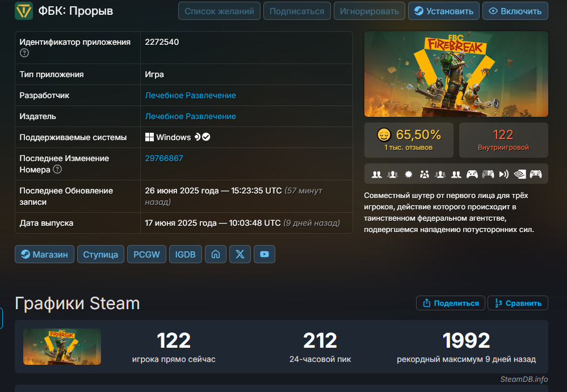This screenshot has height=392, width=567.
Task: Click the Steam Deck icon beside Windows
Action: coord(198,137)
